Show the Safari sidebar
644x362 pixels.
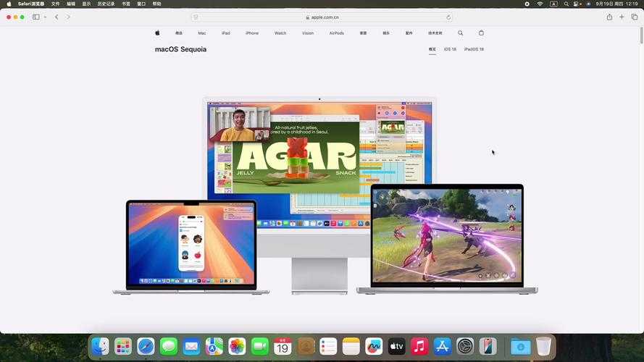36,17
